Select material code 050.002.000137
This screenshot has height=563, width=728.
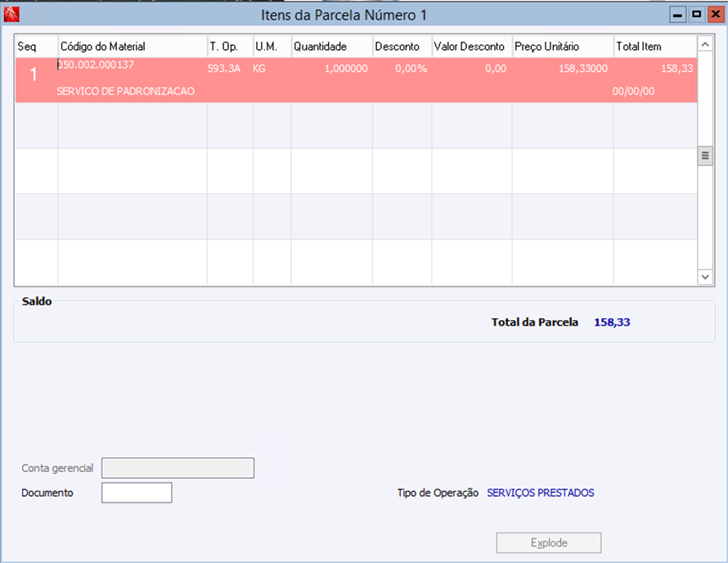(x=96, y=65)
